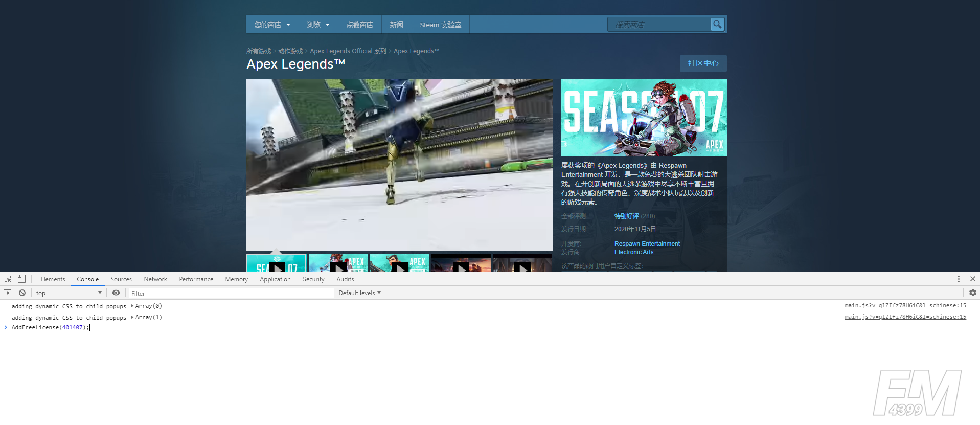The width and height of the screenshot is (980, 425).
Task: Click the Steam store search magnifier icon
Action: [717, 24]
